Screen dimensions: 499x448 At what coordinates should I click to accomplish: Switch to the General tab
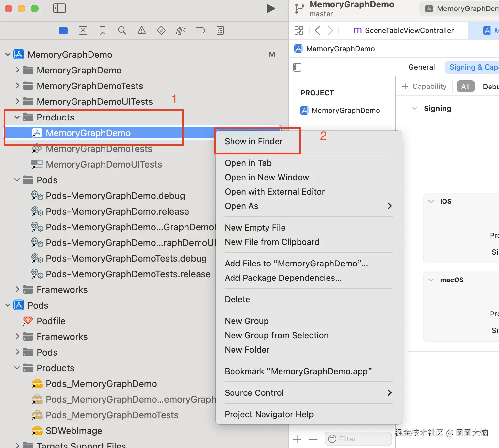[422, 67]
